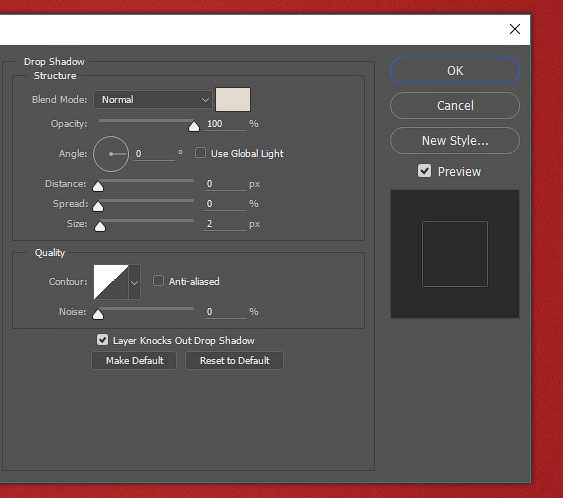Click the Opacity slider handle
The height and width of the screenshot is (498, 563).
pos(194,126)
